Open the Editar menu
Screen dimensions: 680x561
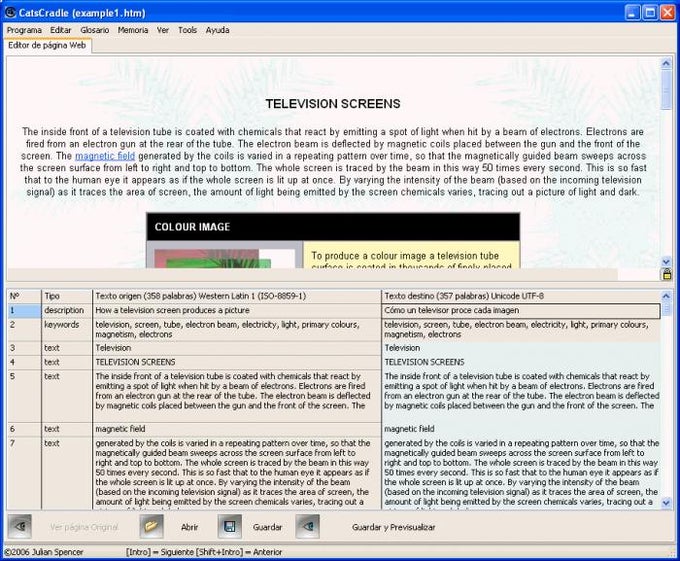click(61, 30)
